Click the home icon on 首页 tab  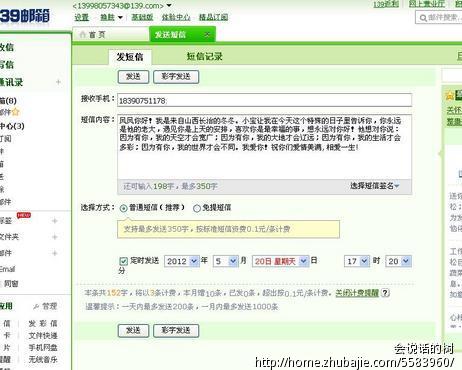tap(83, 34)
